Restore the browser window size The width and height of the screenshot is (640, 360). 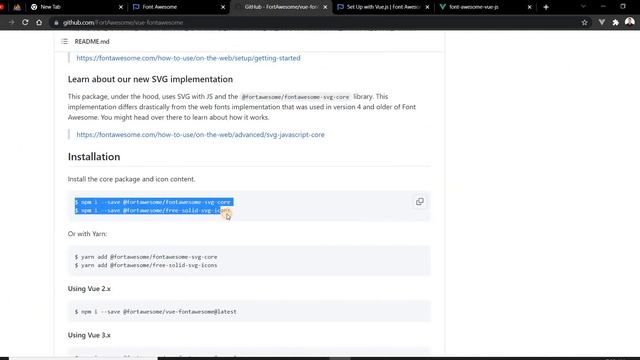click(623, 7)
